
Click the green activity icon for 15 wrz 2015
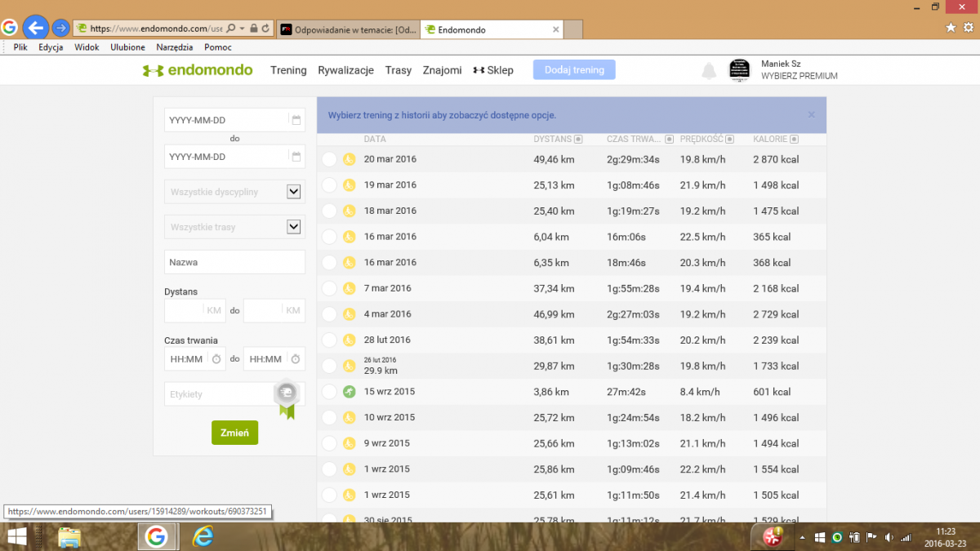coord(349,392)
